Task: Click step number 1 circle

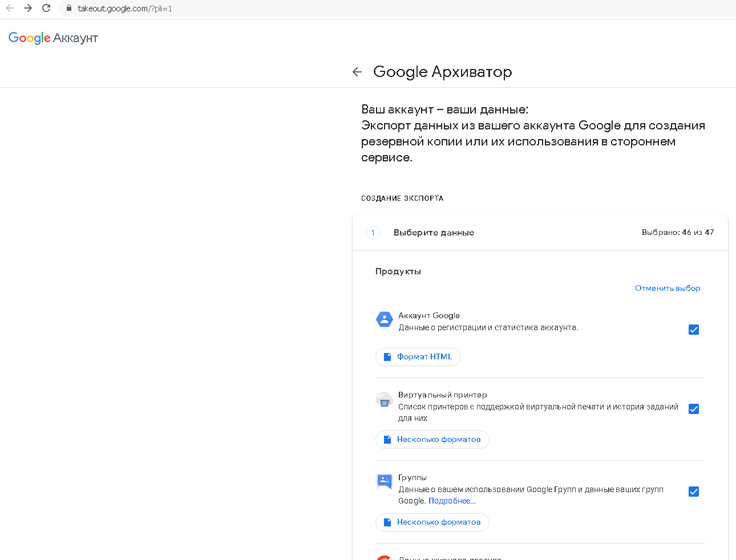Action: [x=373, y=233]
